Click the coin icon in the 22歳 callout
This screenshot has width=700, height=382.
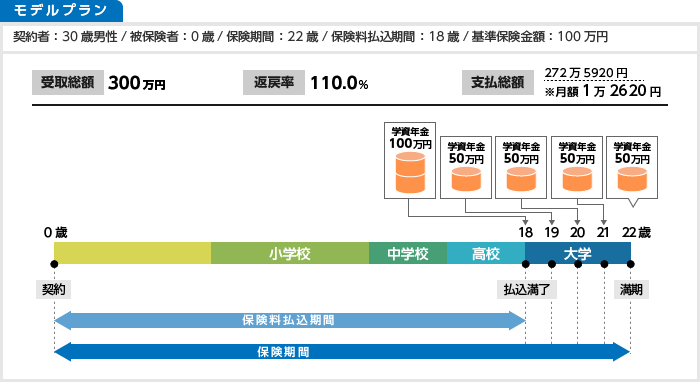pyautogui.click(x=632, y=179)
